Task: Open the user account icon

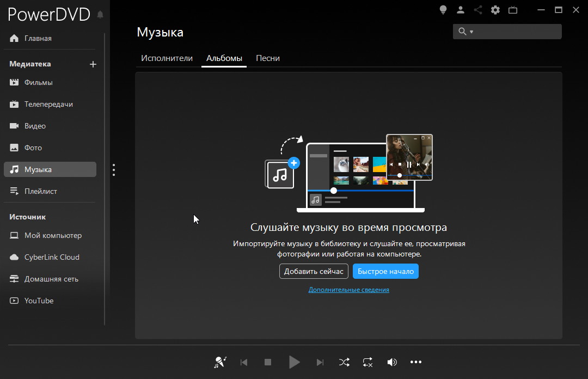Action: (x=461, y=10)
